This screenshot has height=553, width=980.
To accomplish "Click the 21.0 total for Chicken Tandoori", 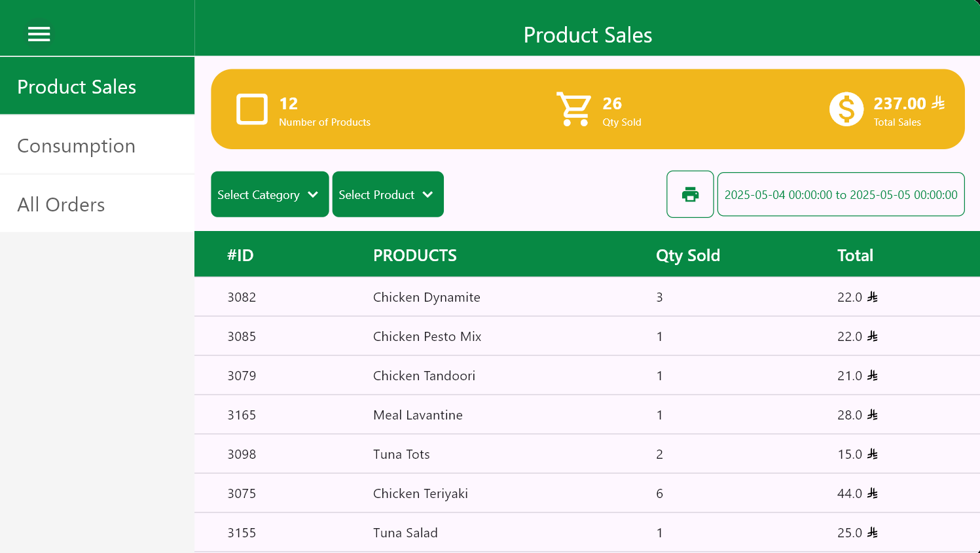I will 858,376.
